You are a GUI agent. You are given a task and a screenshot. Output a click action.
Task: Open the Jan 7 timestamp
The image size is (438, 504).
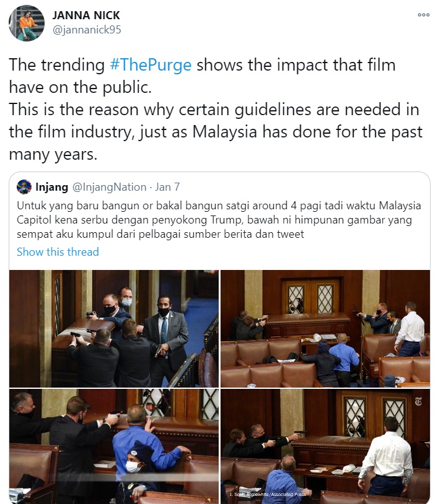tap(167, 187)
